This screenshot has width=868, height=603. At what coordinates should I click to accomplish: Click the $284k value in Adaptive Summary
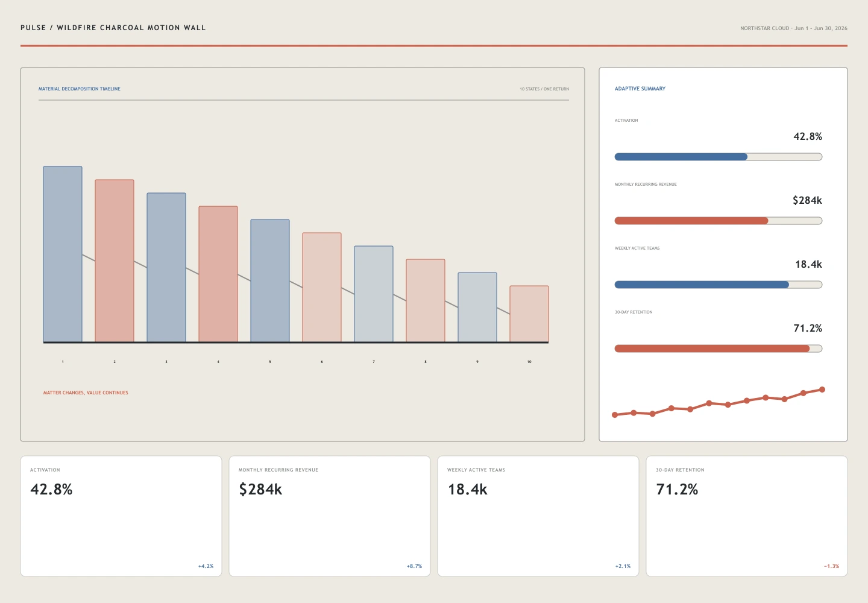tap(807, 200)
